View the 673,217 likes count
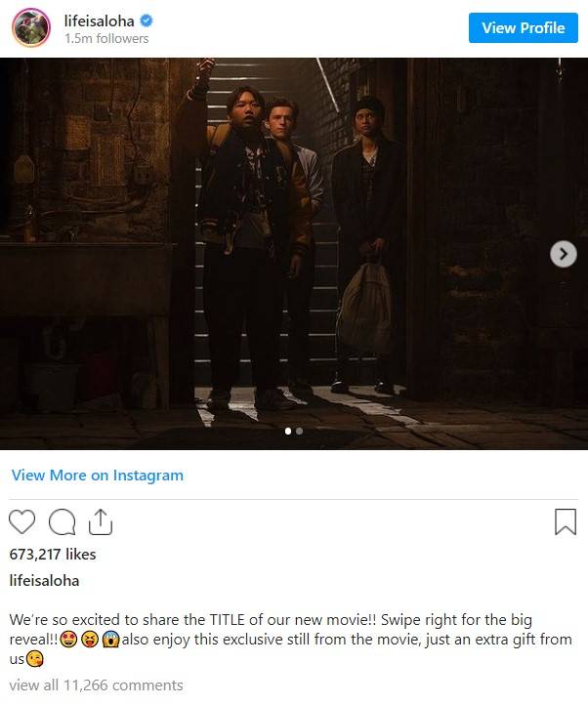Screen dimensions: 588x705 pyautogui.click(x=53, y=555)
